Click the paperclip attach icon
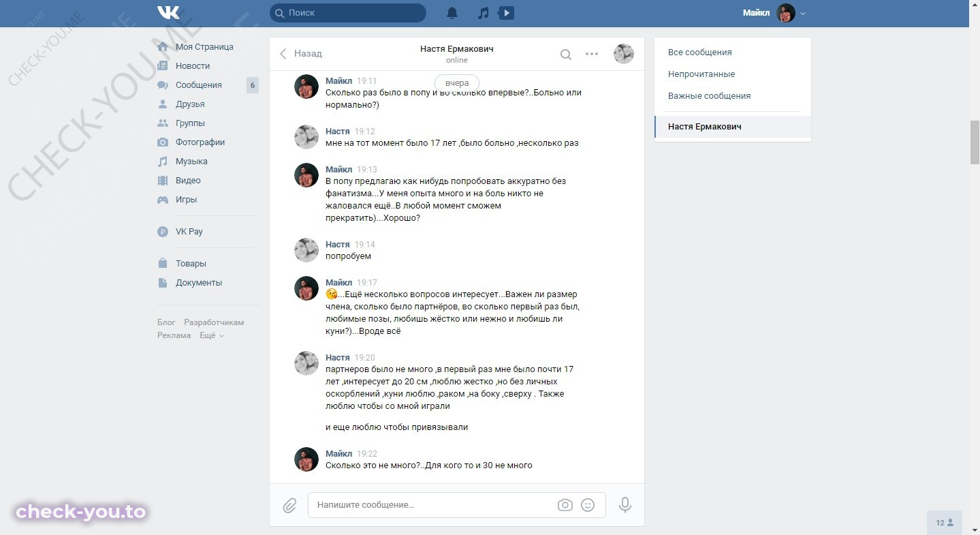This screenshot has width=980, height=535. [289, 505]
